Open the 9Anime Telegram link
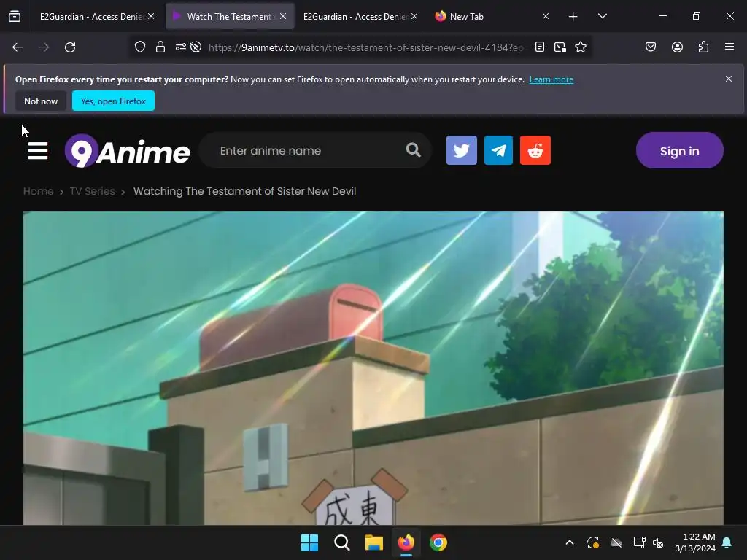Viewport: 747px width, 560px height. pyautogui.click(x=499, y=150)
